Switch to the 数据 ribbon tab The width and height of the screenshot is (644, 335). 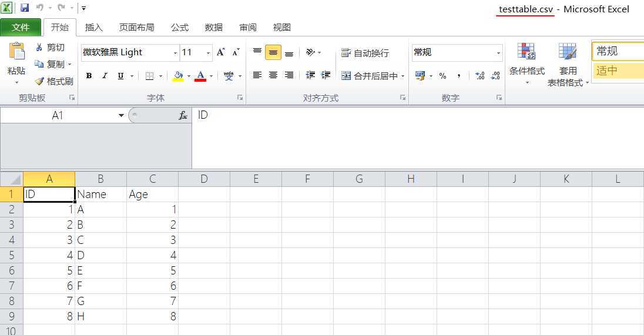point(213,27)
